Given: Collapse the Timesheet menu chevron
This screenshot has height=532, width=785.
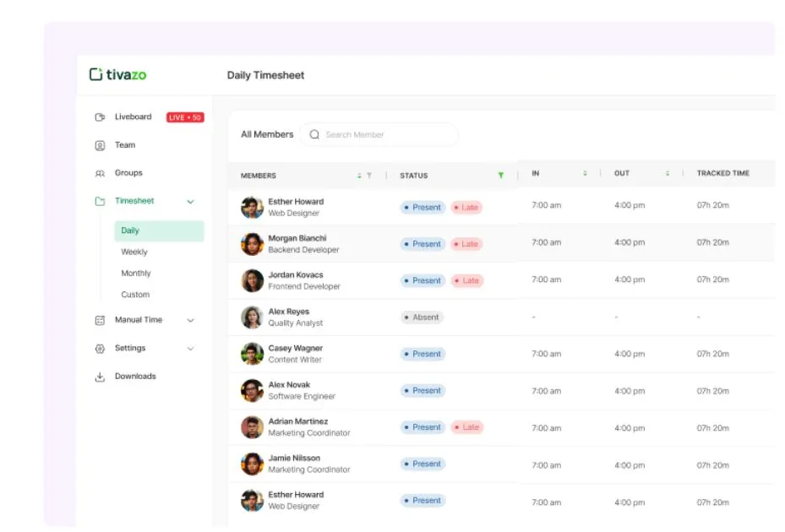Looking at the screenshot, I should pyautogui.click(x=191, y=201).
